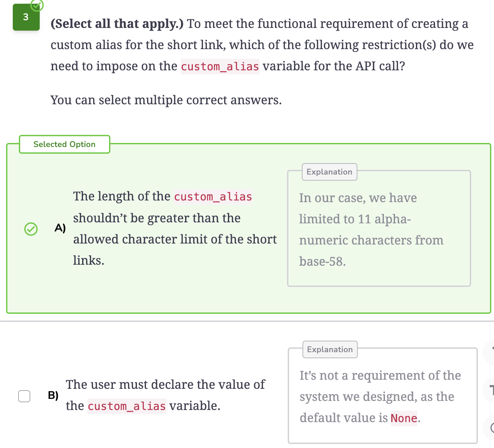The height and width of the screenshot is (448, 494).
Task: Click custom_alias code text in option B
Action: coord(127,406)
